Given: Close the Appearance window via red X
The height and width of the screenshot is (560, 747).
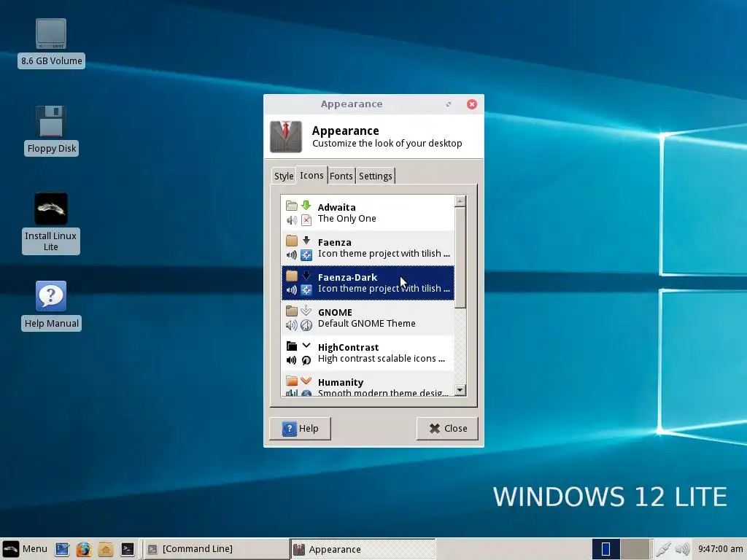Looking at the screenshot, I should tap(472, 104).
